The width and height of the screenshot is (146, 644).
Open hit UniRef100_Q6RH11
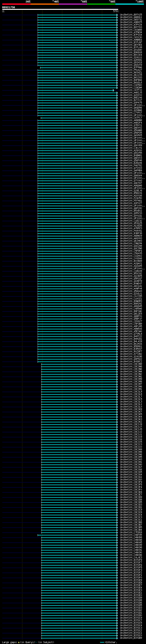coord(131,18)
